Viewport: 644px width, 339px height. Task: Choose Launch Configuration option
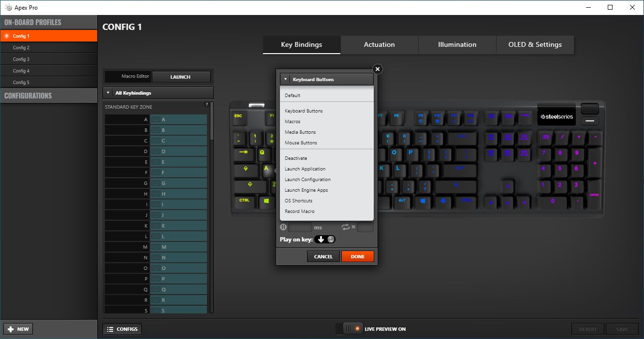tap(307, 180)
